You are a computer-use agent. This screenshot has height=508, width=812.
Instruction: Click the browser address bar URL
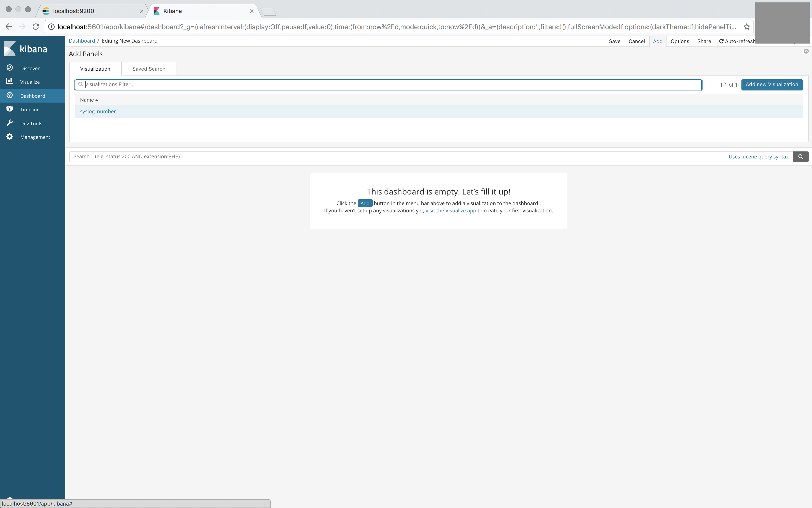[397, 27]
